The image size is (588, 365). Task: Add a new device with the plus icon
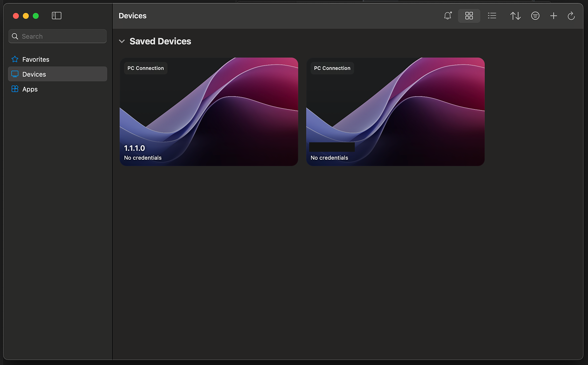tap(553, 15)
